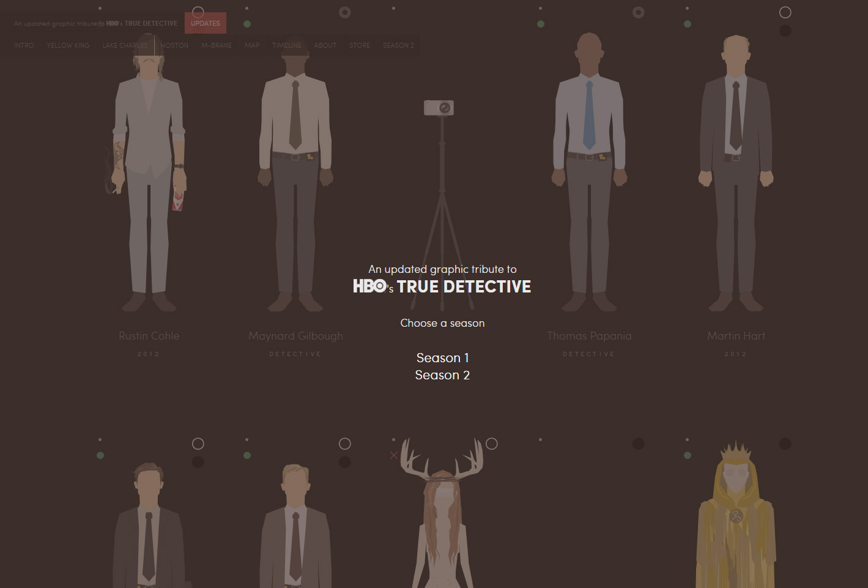
Task: Select the Thomas Papania detective figure
Action: [589, 171]
